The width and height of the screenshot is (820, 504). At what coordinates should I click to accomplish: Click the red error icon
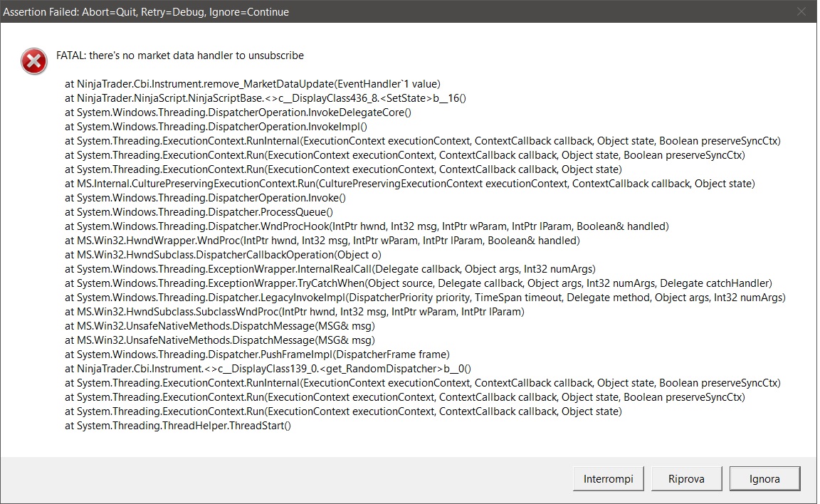click(x=33, y=62)
